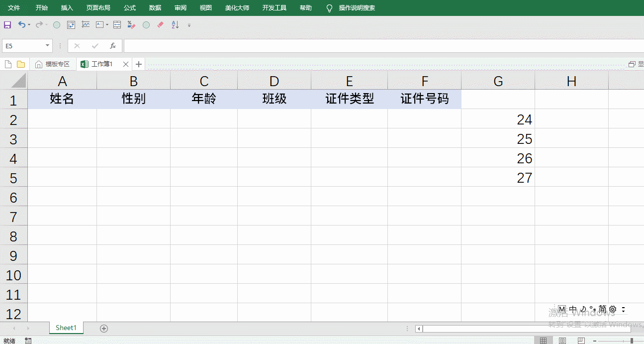Click the fx insert function icon
The image size is (644, 344).
pyautogui.click(x=113, y=46)
